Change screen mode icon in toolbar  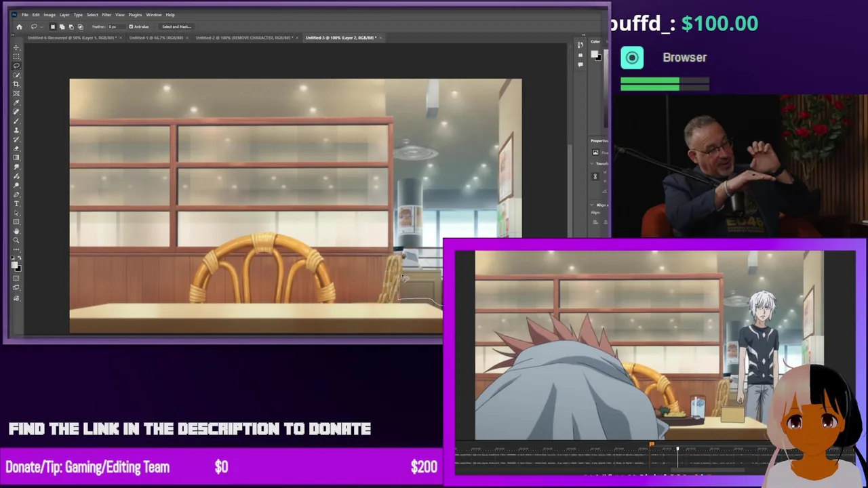[16, 288]
